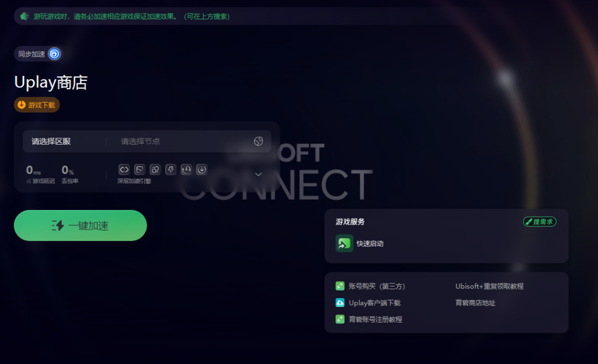Click the 提需求 feedback button

coord(540,222)
